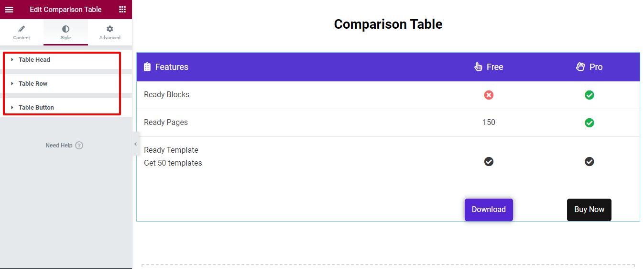
Task: Collapse the editor panel with arrow handle
Action: click(135, 144)
